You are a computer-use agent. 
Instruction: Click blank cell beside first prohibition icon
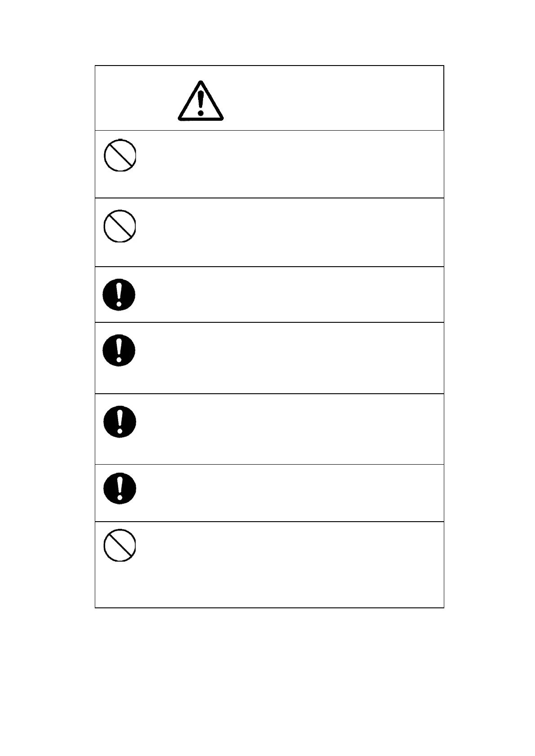pyautogui.click(x=290, y=164)
